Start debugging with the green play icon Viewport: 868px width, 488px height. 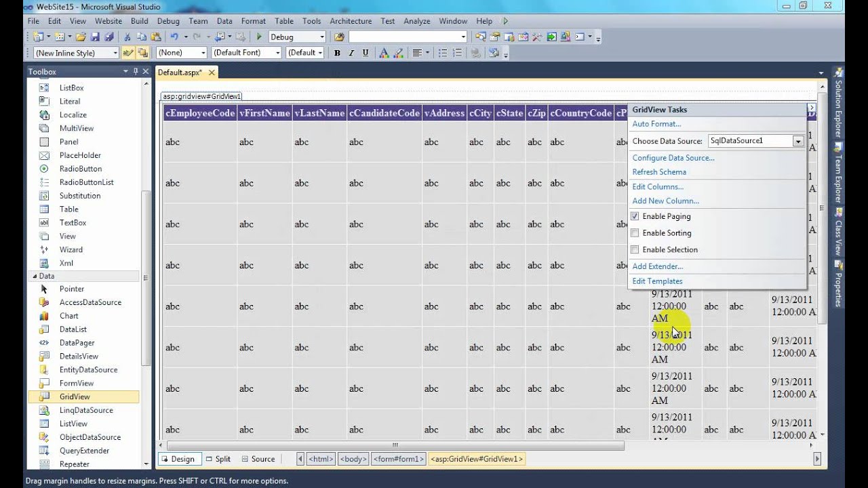[259, 37]
